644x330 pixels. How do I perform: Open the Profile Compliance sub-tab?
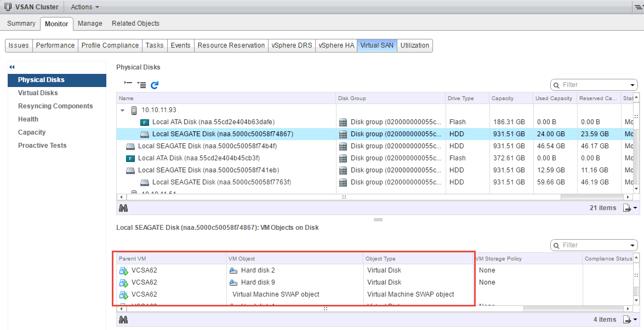click(110, 45)
